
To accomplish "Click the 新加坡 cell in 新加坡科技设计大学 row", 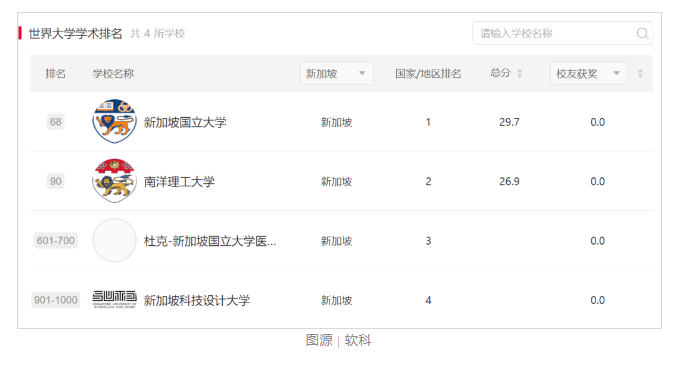I will click(x=336, y=300).
